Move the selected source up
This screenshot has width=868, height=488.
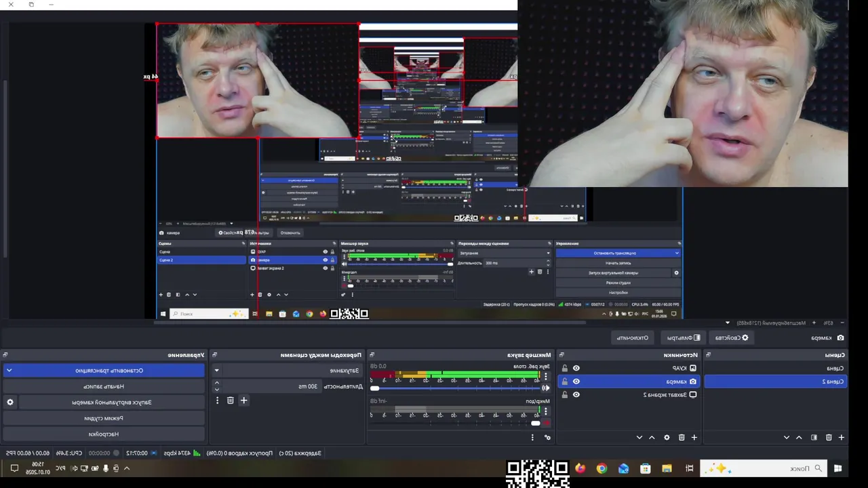652,438
